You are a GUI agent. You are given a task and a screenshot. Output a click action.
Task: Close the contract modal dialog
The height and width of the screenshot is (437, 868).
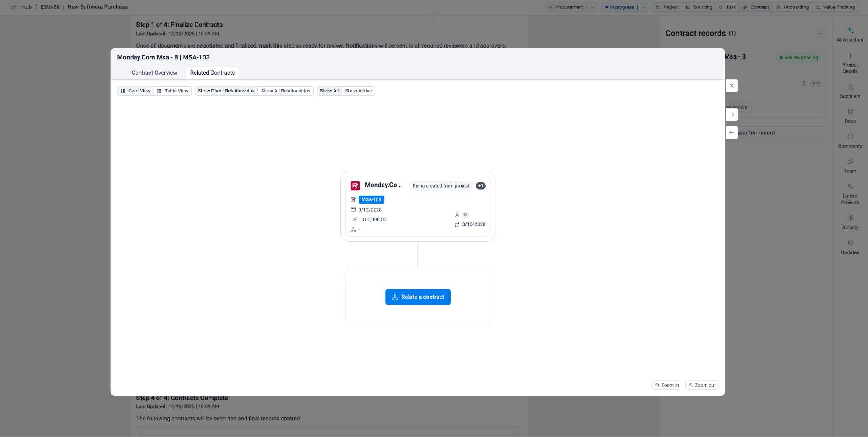pos(732,86)
